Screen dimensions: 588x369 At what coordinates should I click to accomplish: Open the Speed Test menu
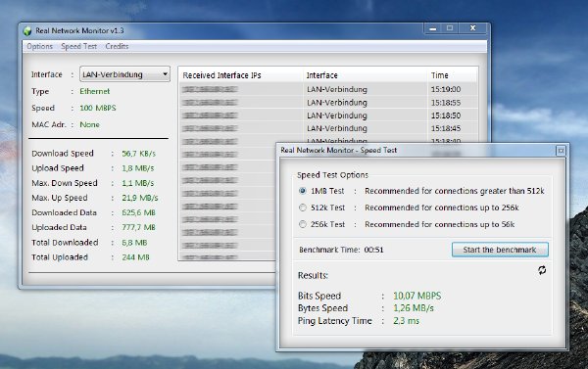(x=78, y=46)
